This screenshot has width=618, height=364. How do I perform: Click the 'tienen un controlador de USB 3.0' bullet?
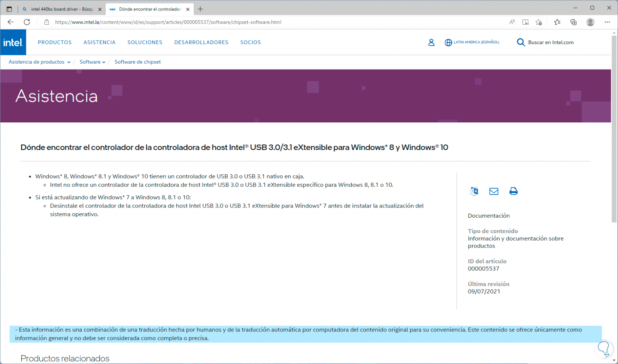pos(170,176)
